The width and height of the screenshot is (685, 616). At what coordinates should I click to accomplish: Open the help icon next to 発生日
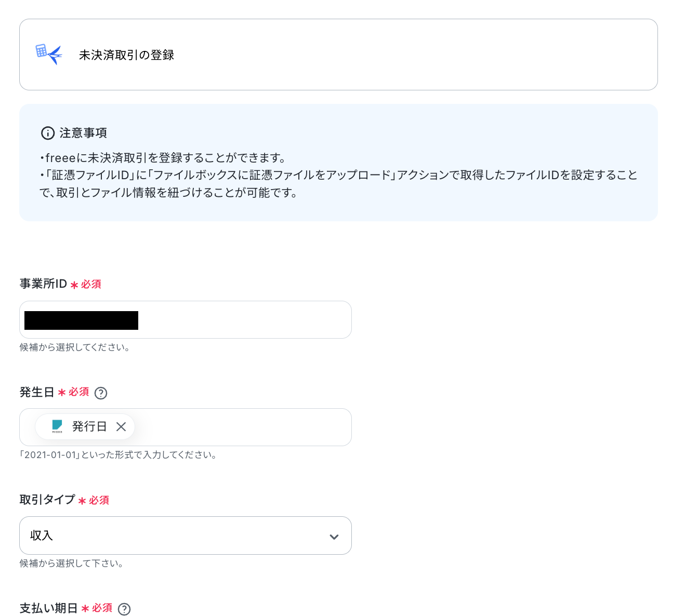[x=101, y=393]
